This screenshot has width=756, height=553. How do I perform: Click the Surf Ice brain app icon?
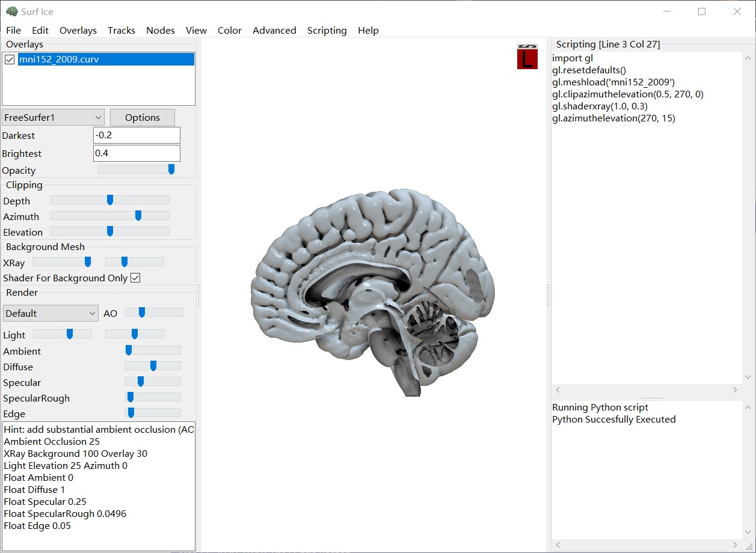(11, 11)
